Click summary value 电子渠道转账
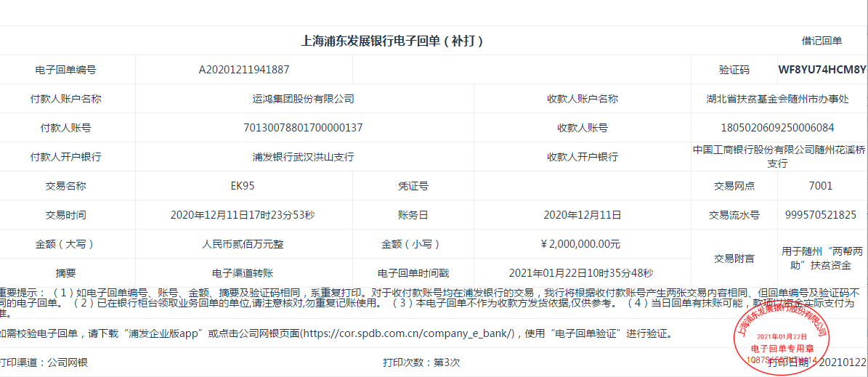 (243, 273)
